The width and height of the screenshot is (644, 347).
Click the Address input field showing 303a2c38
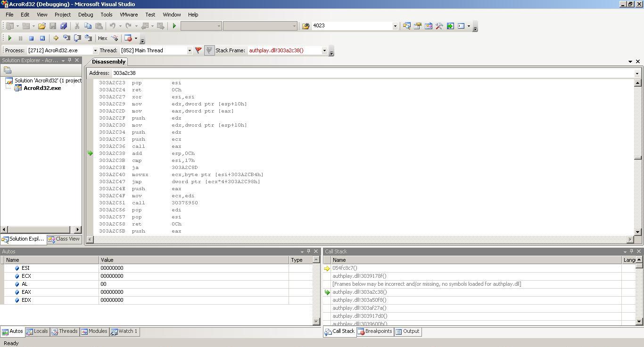[372, 73]
